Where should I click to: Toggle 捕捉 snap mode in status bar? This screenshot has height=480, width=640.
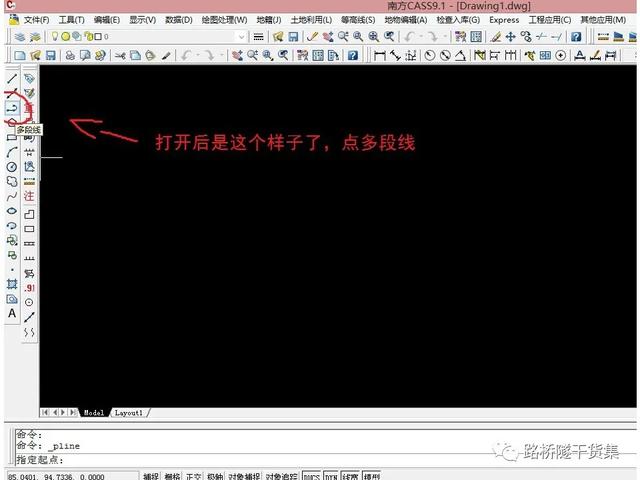(151, 476)
